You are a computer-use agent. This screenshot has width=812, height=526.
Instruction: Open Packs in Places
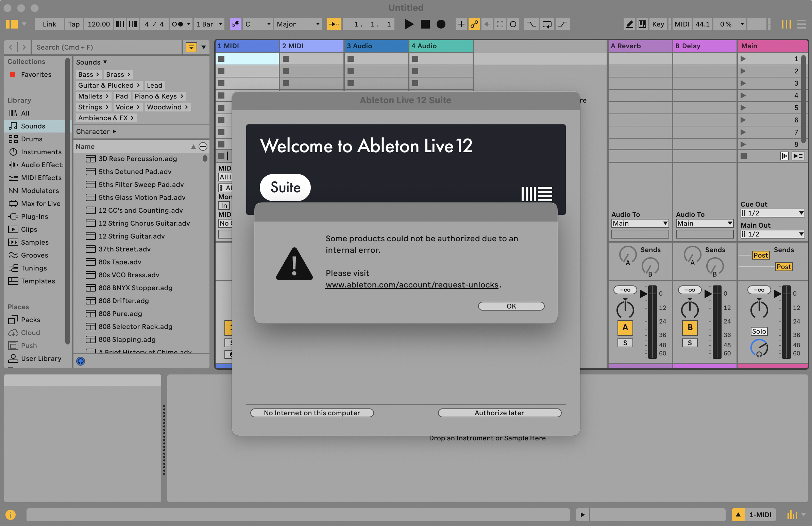tap(30, 320)
